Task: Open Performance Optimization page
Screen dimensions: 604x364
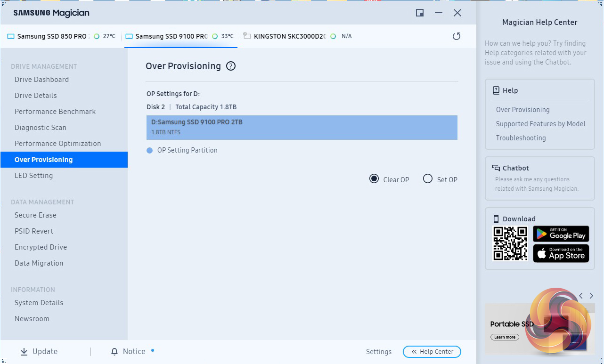Action: pyautogui.click(x=58, y=144)
